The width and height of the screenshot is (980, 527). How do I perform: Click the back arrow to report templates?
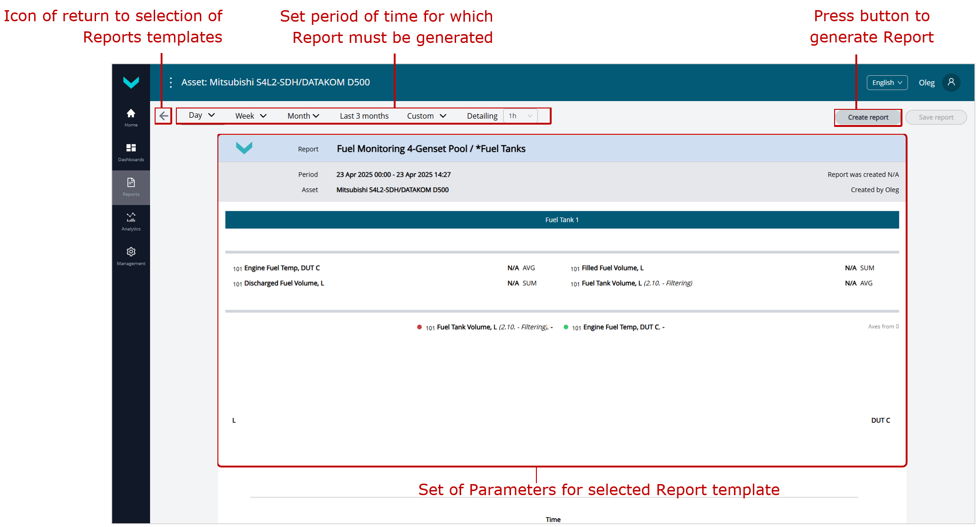tap(163, 116)
